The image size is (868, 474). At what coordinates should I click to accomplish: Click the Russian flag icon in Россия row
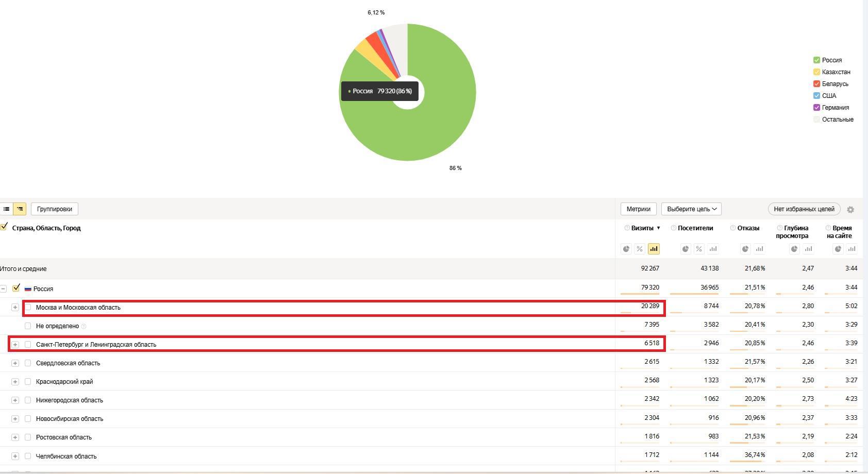[28, 289]
